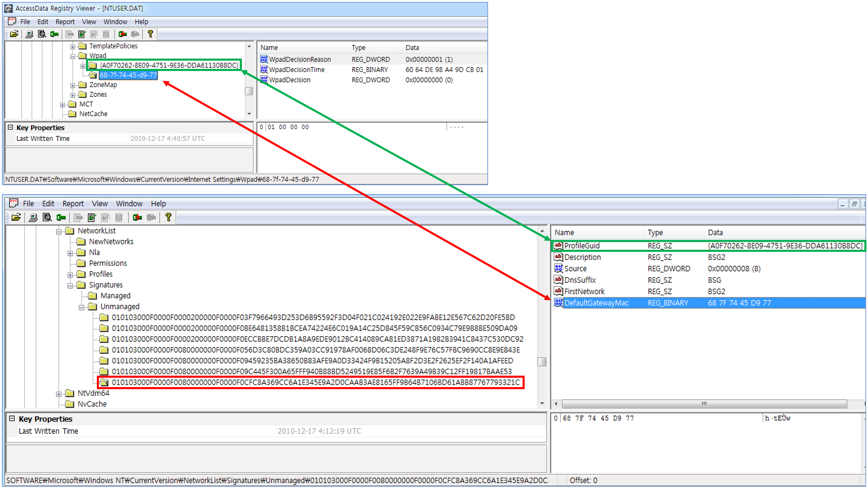The width and height of the screenshot is (868, 489).
Task: Click Data column header in SOFTWARE values list
Action: 784,233
